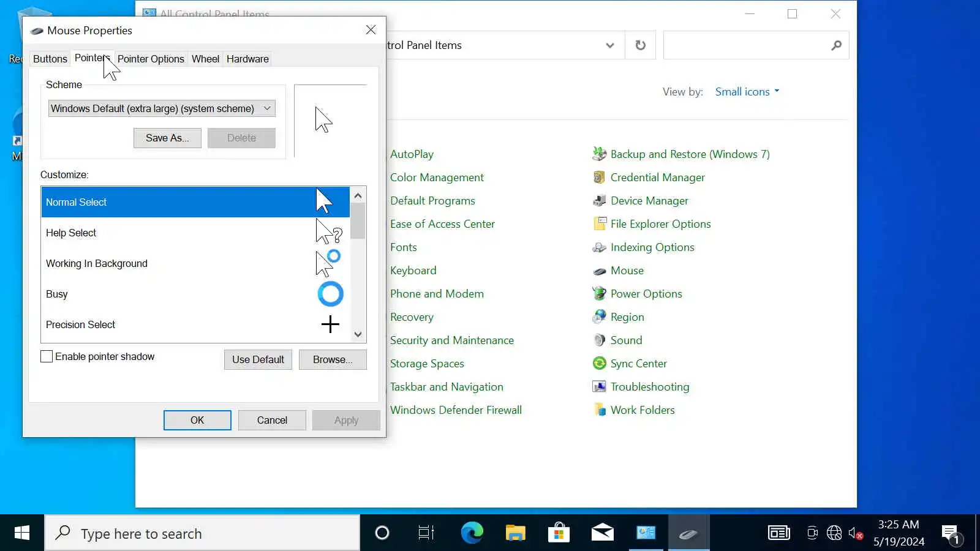Open the Storage Spaces link
The width and height of the screenshot is (980, 551).
tap(427, 364)
